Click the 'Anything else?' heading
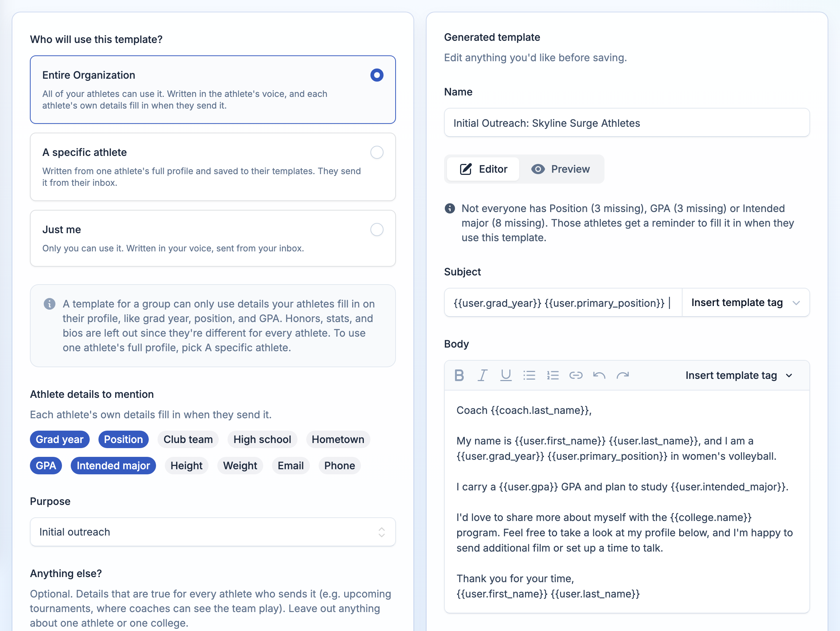The image size is (840, 631). [66, 573]
